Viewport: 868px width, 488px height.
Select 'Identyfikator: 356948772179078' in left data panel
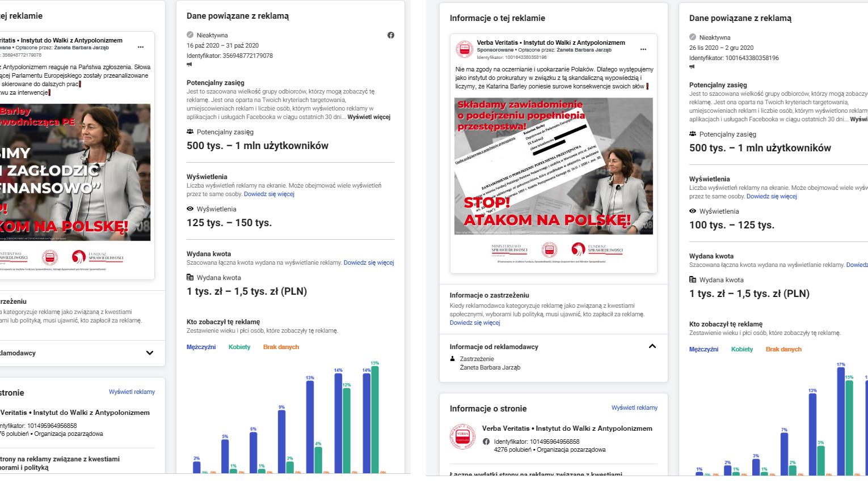click(230, 56)
